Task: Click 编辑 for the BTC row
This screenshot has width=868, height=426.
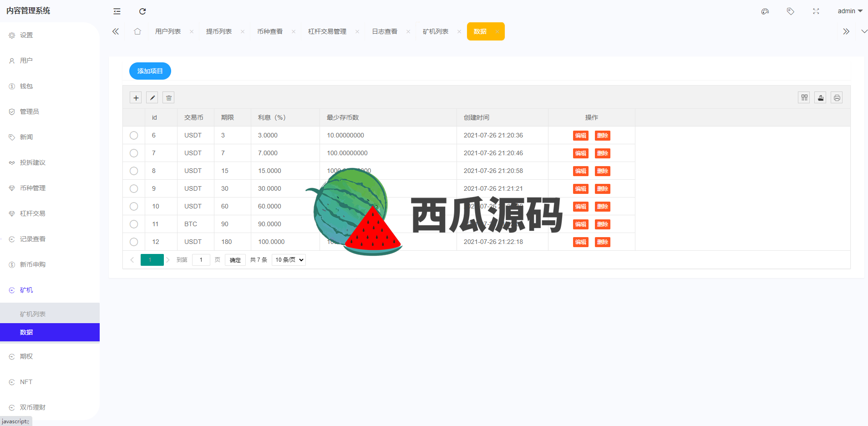Action: tap(581, 224)
